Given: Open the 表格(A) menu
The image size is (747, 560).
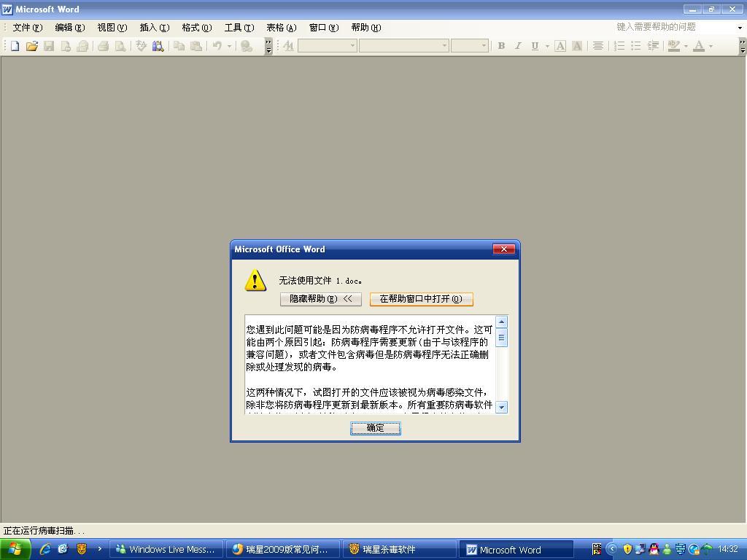Looking at the screenshot, I should click(x=281, y=28).
